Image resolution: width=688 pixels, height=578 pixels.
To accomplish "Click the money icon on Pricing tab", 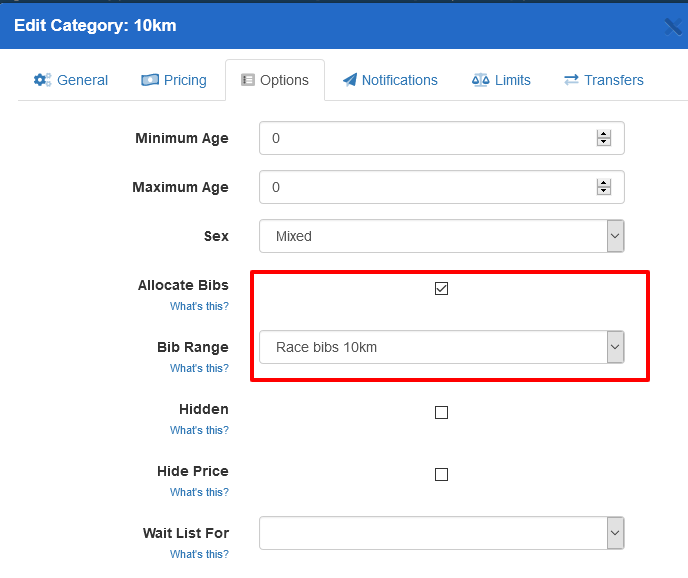I will pyautogui.click(x=150, y=80).
